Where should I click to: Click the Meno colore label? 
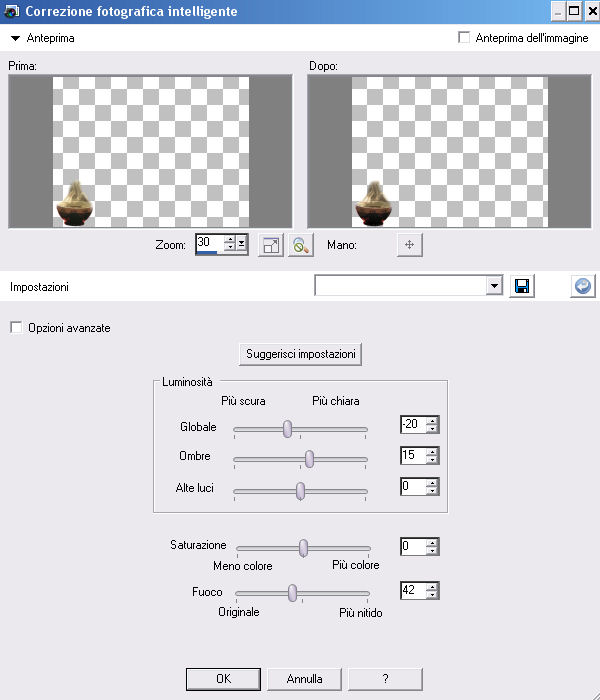(x=243, y=566)
